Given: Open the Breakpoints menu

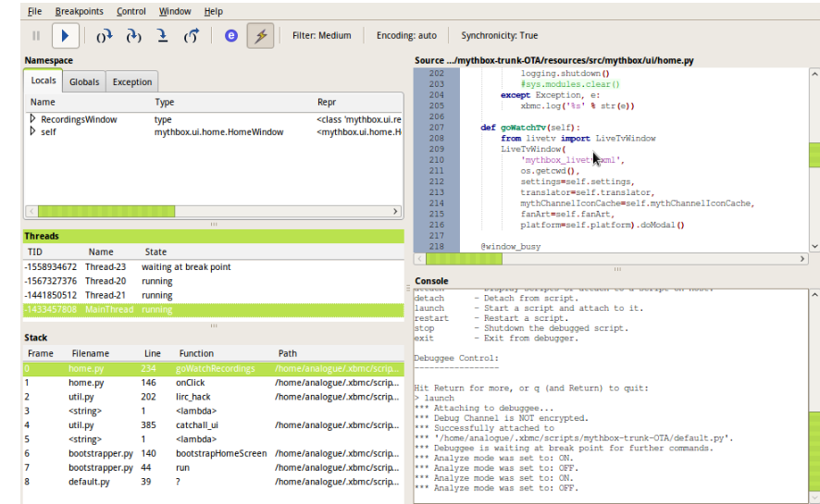Looking at the screenshot, I should point(80,11).
